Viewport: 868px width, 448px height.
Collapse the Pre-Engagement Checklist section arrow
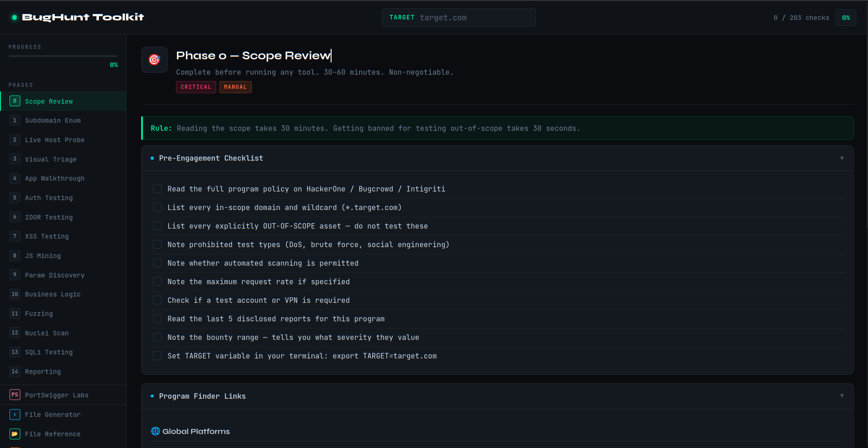(x=842, y=158)
